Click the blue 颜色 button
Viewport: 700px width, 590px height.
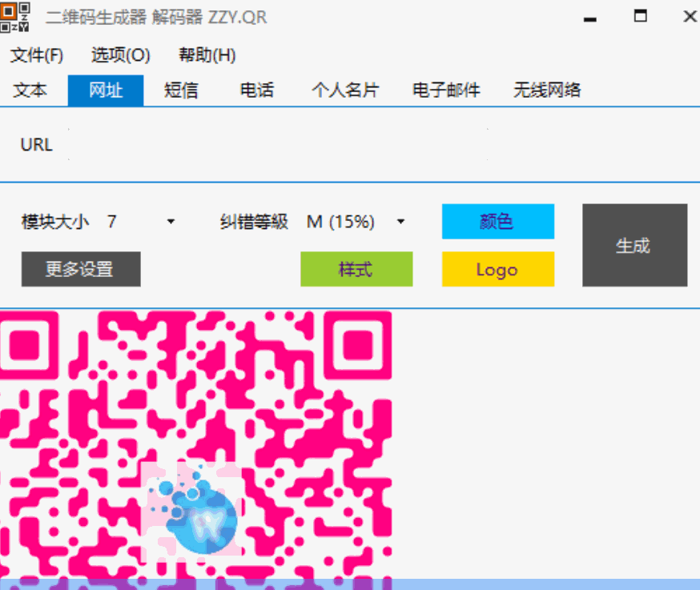pyautogui.click(x=498, y=222)
